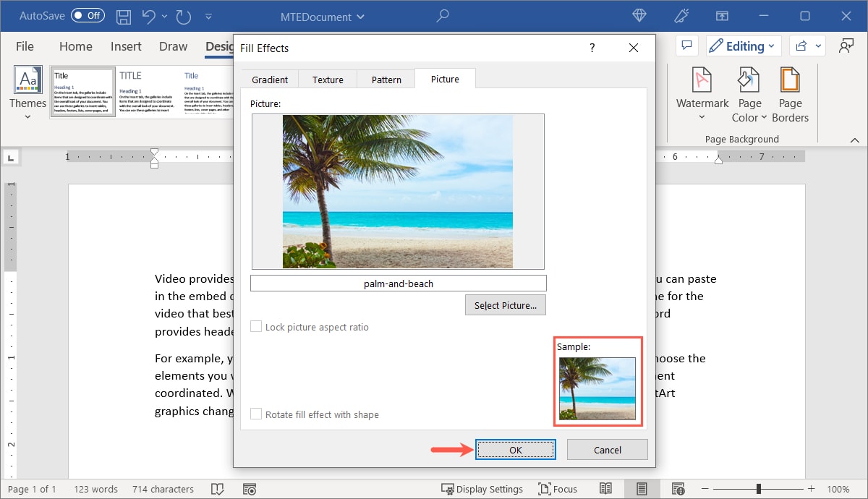Image resolution: width=868 pixels, height=499 pixels.
Task: Toggle the AutoSave switch
Action: coord(88,16)
